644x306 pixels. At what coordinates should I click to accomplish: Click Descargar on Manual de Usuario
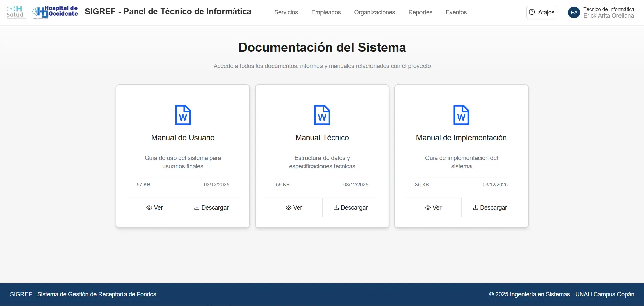tap(211, 208)
